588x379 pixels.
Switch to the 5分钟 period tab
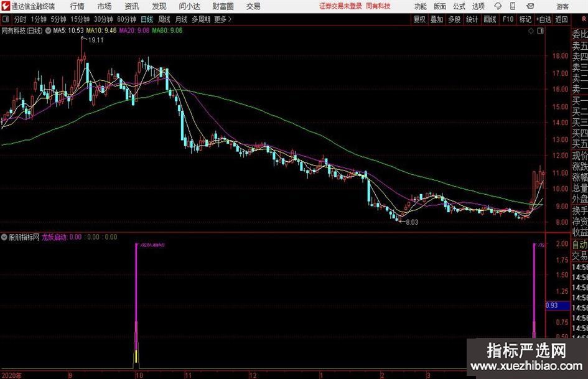58,19
